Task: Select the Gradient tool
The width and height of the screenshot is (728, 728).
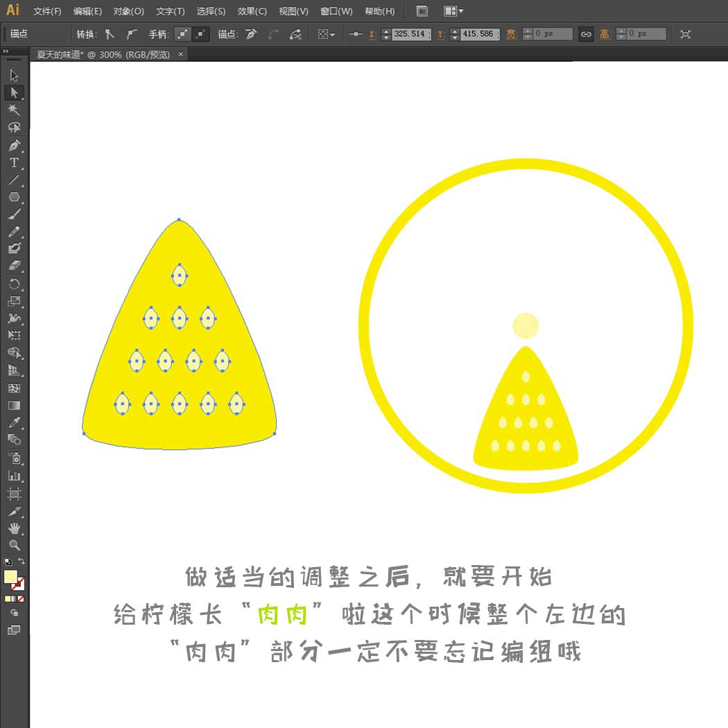Action: point(14,406)
